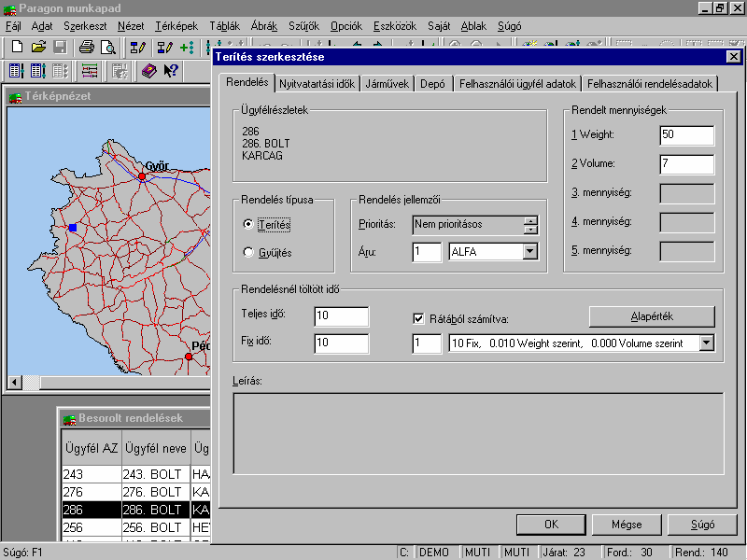Select the 276 customer ID cell
Screen dimensions: 747x560
coord(92,492)
